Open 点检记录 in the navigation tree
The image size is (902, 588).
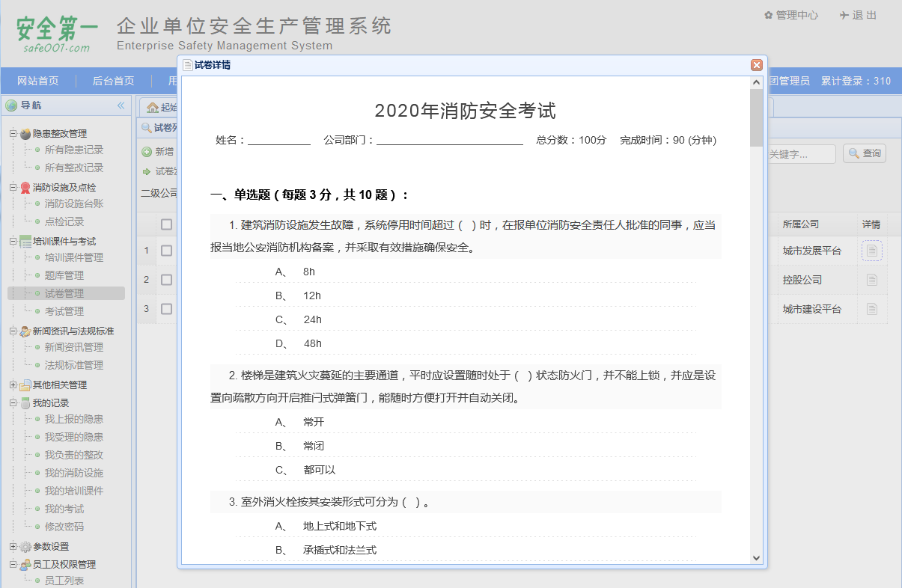(64, 221)
